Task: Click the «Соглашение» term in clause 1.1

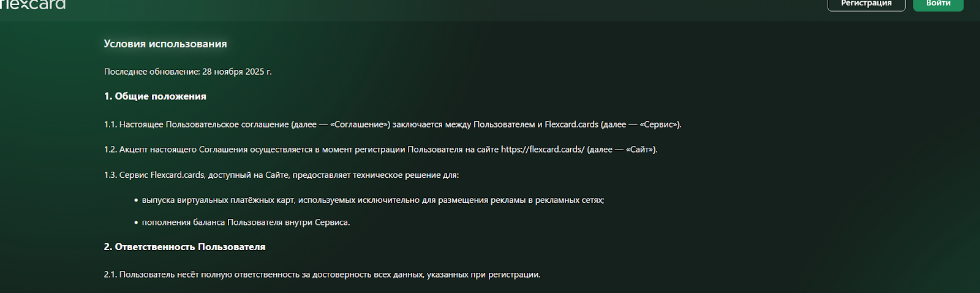Action: (x=360, y=124)
